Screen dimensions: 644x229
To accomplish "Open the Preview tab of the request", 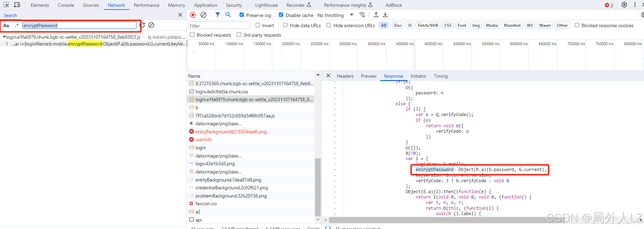I will coord(369,76).
